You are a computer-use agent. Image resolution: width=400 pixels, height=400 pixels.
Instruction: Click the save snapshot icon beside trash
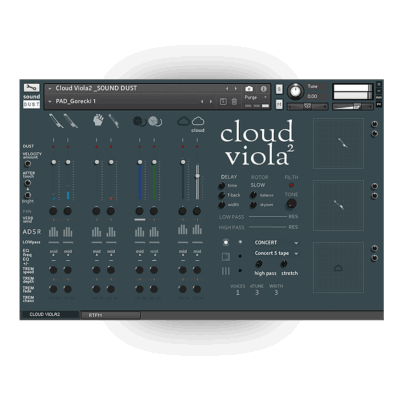tap(223, 102)
